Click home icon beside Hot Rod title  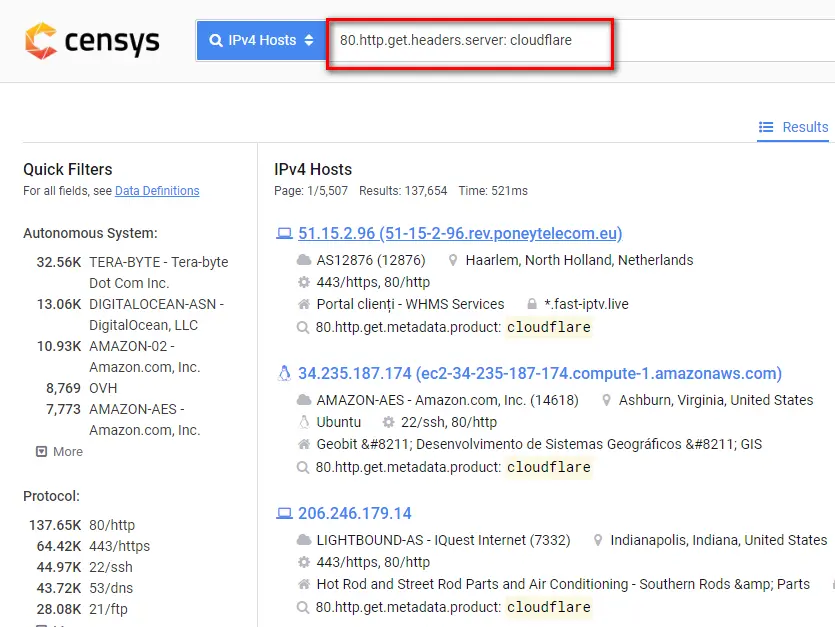[x=304, y=584]
